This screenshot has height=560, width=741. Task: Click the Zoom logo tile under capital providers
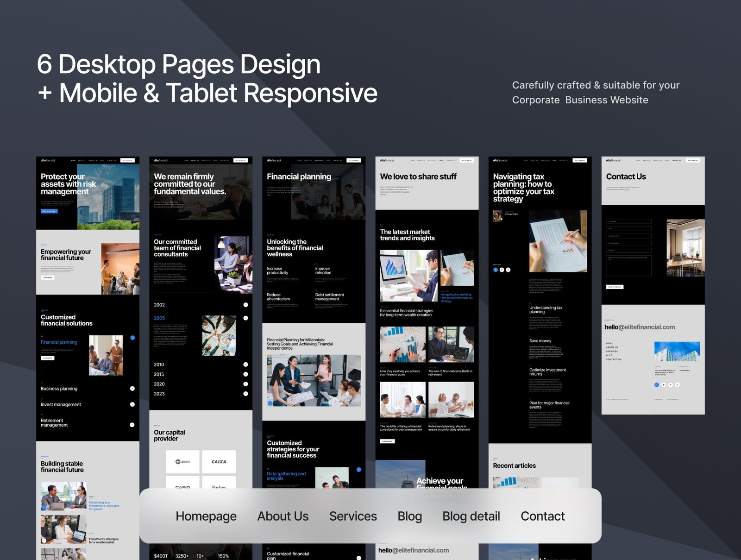pyautogui.click(x=182, y=461)
